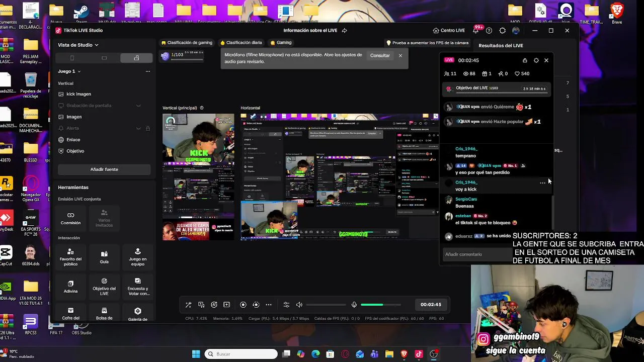The height and width of the screenshot is (362, 644).
Task: Open Brave browser from taskbar
Action: (x=404, y=354)
